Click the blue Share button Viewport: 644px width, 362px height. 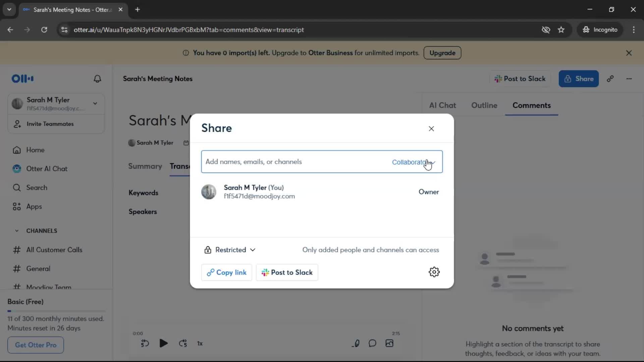(x=579, y=79)
